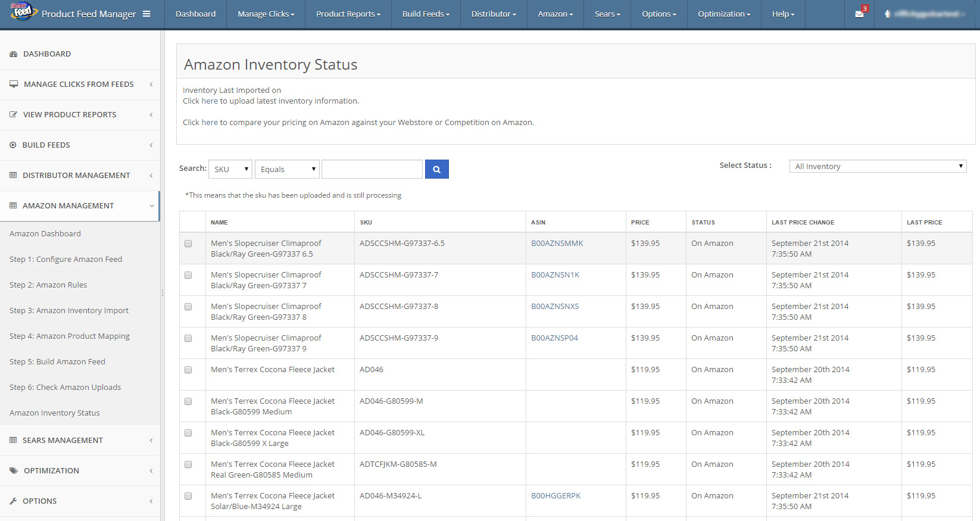Click ASIN link B00AZNSN1K

[x=555, y=275]
